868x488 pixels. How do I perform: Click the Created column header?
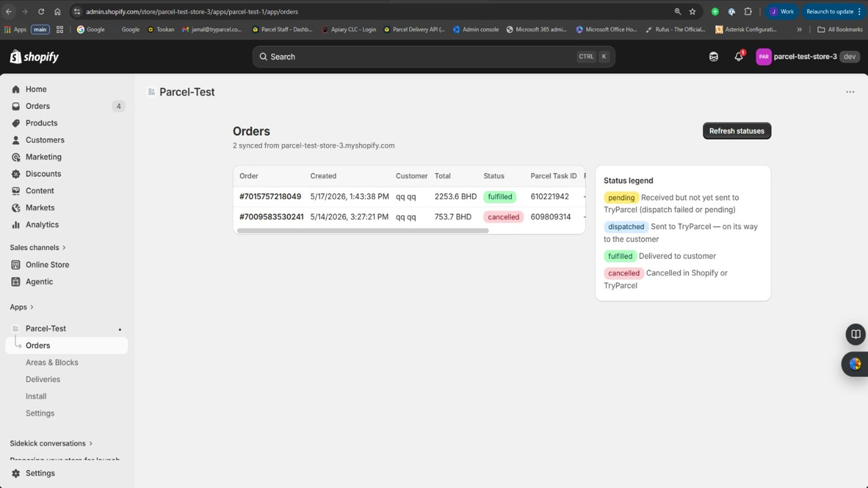pos(323,176)
